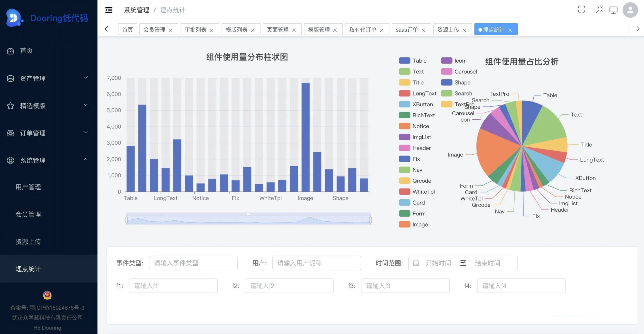The width and height of the screenshot is (644, 334).
Task: Click the 系统管理 breadcrumb link
Action: coord(137,10)
